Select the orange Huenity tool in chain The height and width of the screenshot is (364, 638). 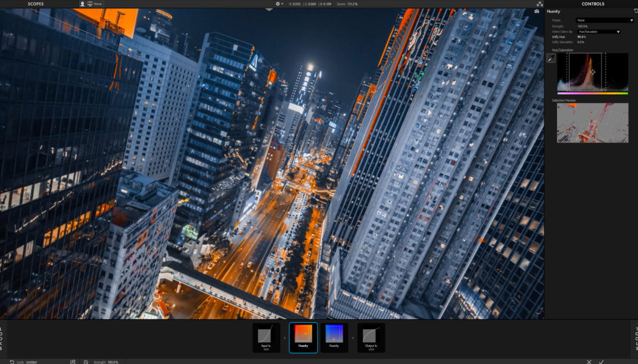click(303, 337)
